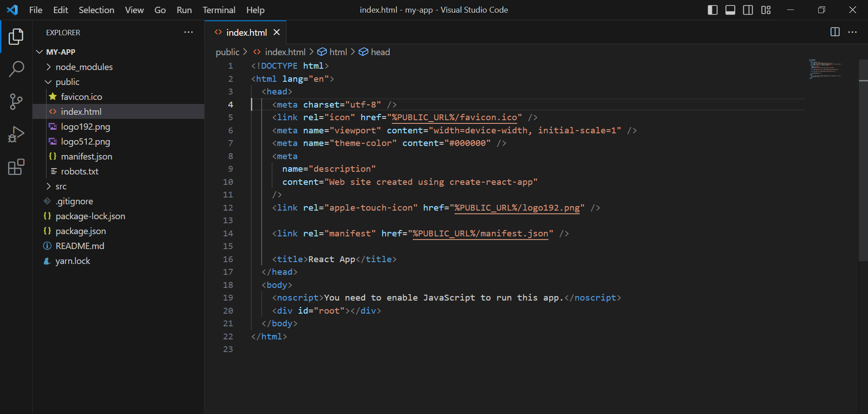Open the Run and Debug view
The image size is (868, 414).
[16, 134]
